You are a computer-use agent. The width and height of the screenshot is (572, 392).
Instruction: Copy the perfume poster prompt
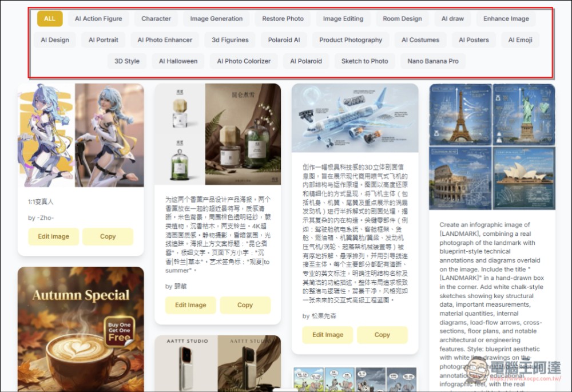point(245,305)
